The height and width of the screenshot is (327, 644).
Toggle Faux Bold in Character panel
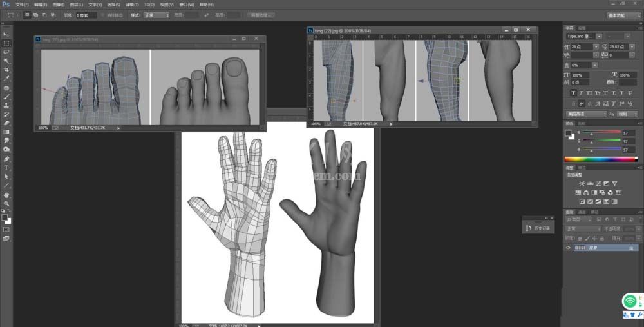click(x=573, y=94)
